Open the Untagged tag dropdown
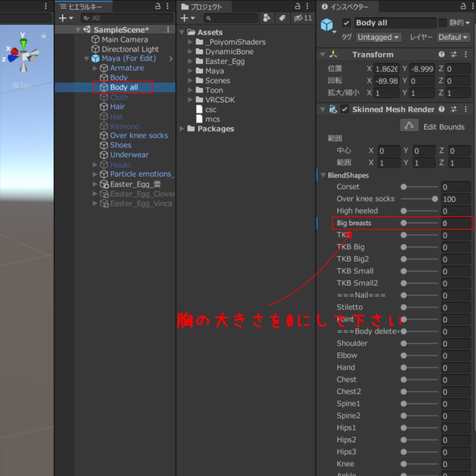The width and height of the screenshot is (476, 476). coord(378,37)
